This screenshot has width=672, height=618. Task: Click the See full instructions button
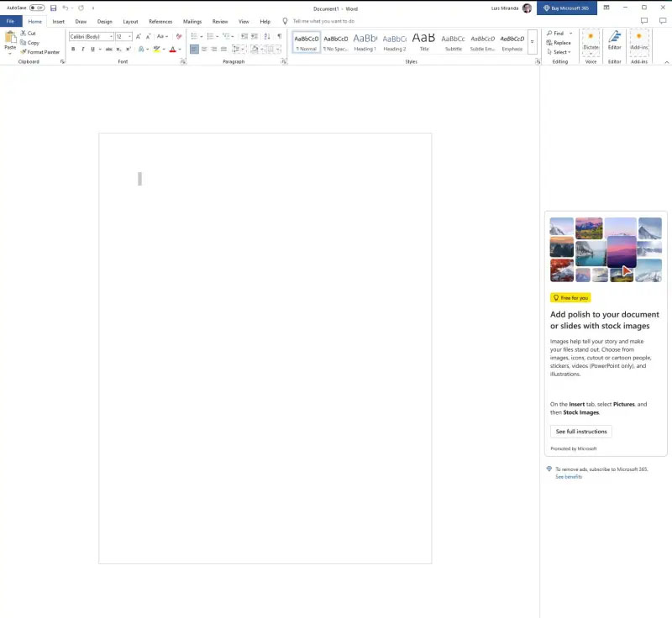pos(580,432)
